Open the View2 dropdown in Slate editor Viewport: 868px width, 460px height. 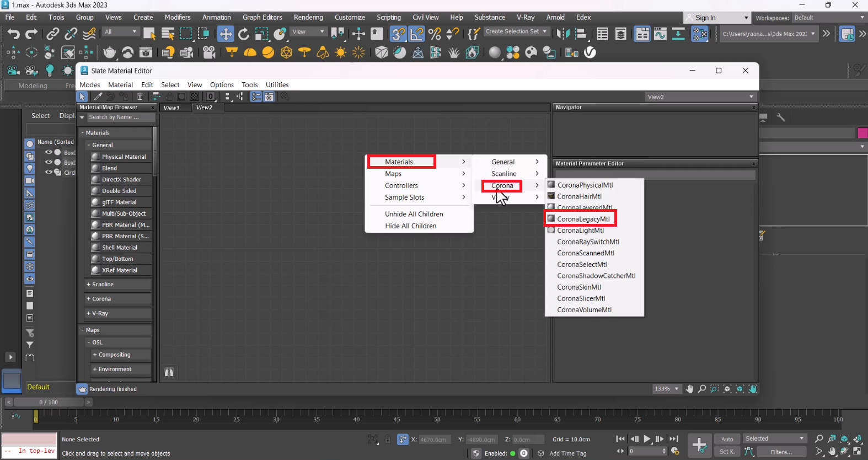(700, 97)
